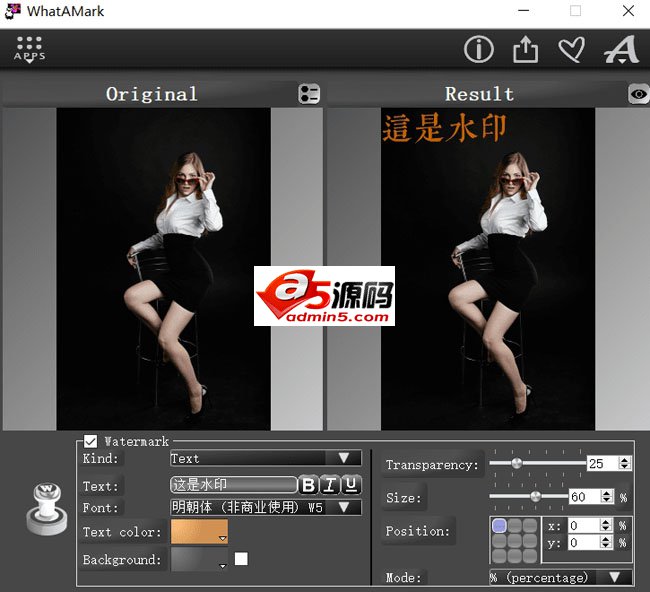Decrease Size with the down stepper arrow
Viewport: 650px width, 592px height.
click(607, 500)
